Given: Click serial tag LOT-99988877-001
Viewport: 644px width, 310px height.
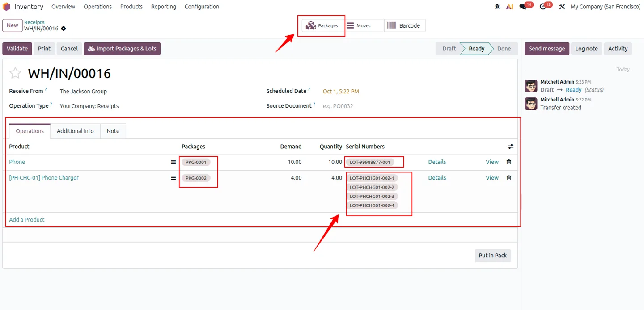Looking at the screenshot, I should point(370,162).
